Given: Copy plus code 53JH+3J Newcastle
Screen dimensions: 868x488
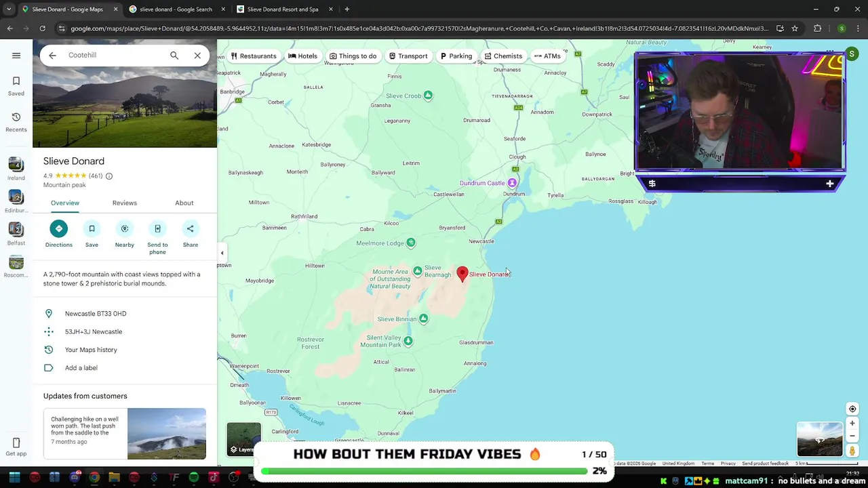Looking at the screenshot, I should click(x=125, y=331).
